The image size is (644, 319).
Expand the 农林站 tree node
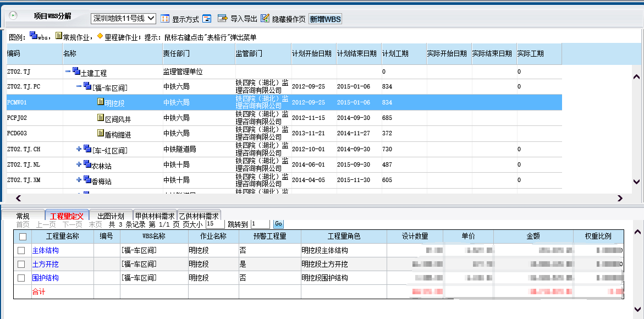79,164
